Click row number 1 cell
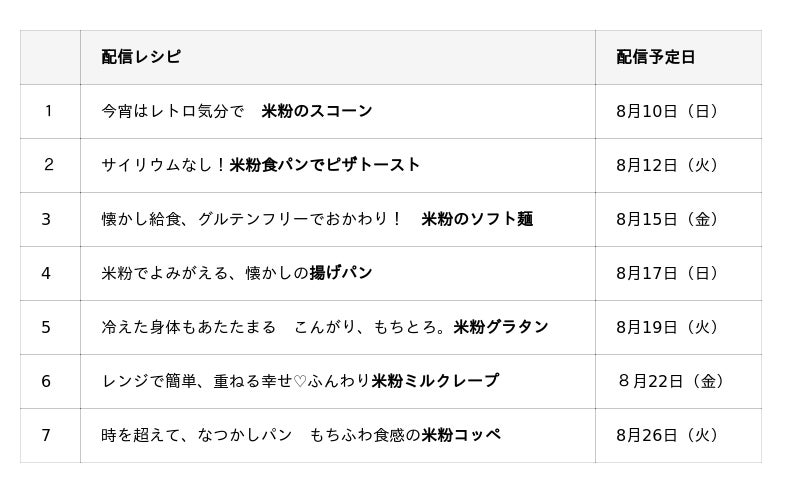Screen dimensions: 800x493 [x=48, y=111]
